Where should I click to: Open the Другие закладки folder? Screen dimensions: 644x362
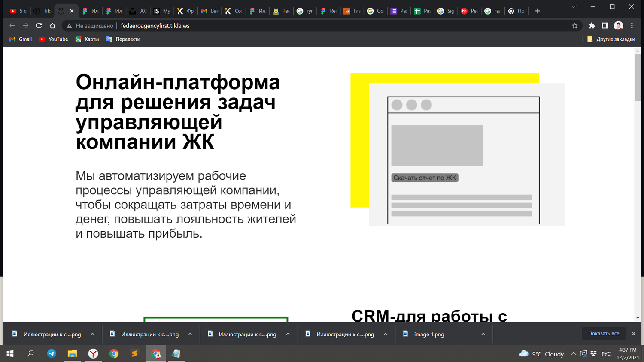click(611, 39)
